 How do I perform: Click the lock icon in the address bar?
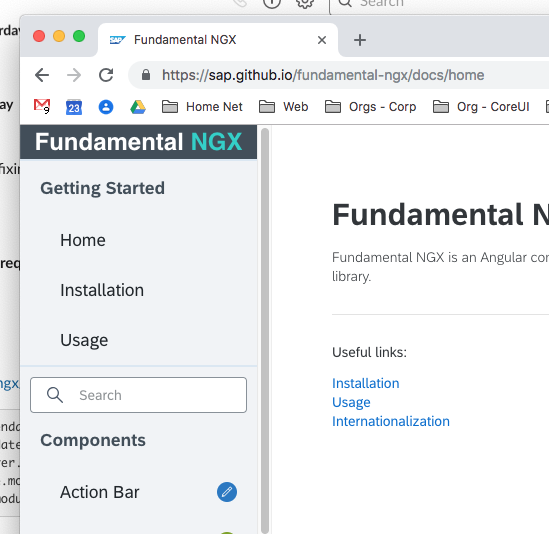click(x=146, y=75)
